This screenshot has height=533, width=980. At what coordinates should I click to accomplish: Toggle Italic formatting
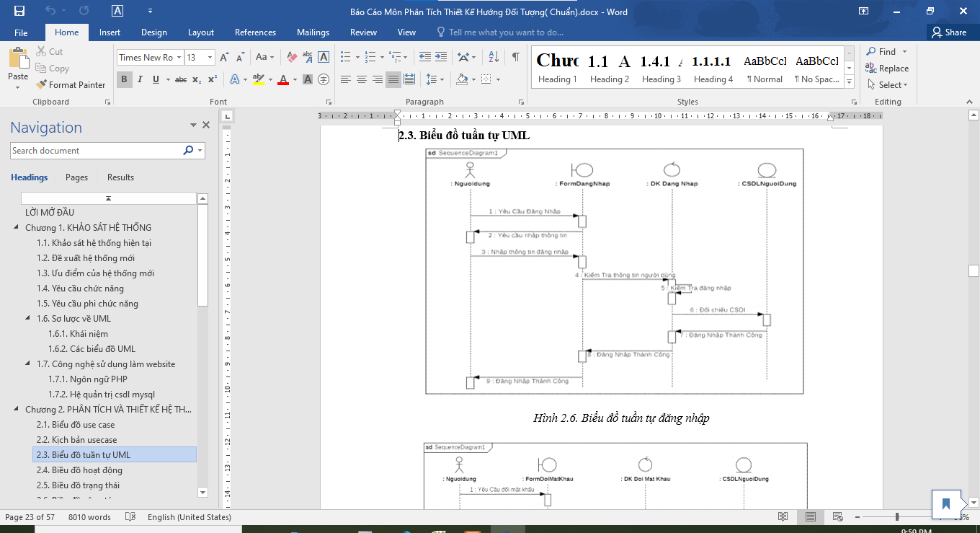tap(140, 79)
